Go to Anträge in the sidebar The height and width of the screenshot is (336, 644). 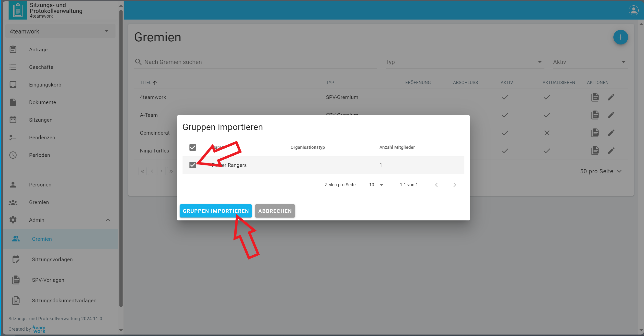38,49
